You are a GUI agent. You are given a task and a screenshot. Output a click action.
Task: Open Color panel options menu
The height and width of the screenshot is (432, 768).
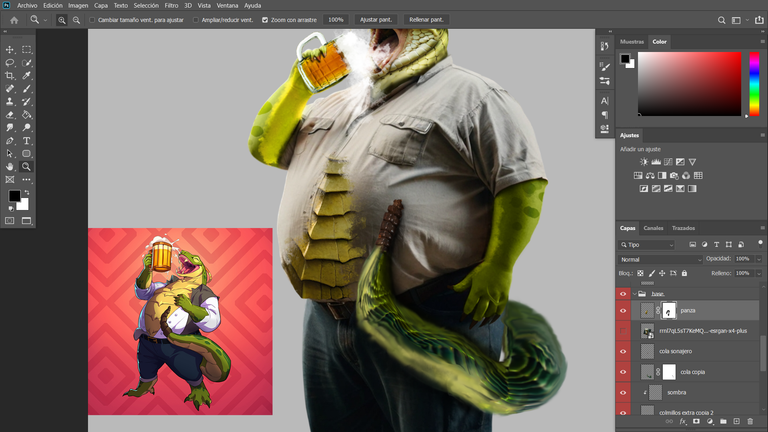tap(762, 42)
